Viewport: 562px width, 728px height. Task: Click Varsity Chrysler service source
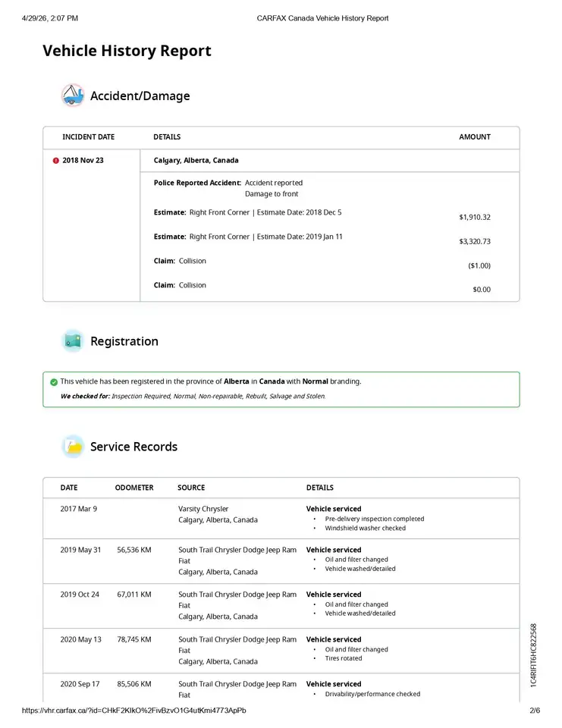[203, 509]
